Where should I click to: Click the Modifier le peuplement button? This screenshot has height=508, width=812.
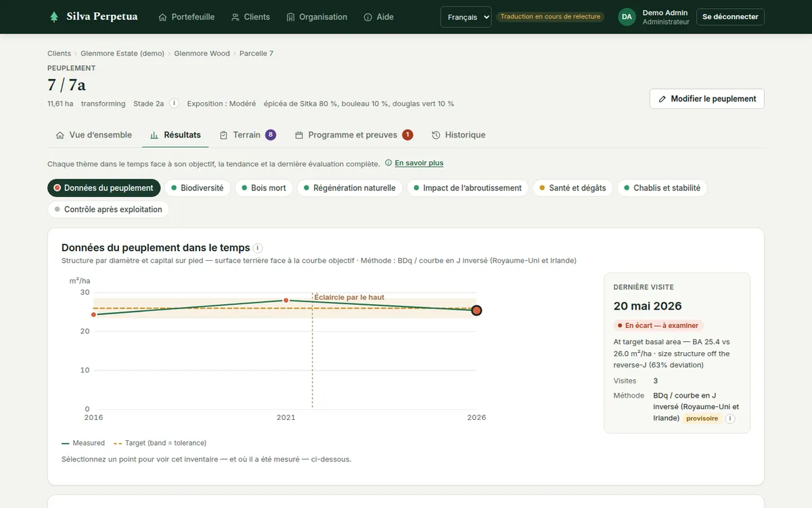tap(707, 99)
